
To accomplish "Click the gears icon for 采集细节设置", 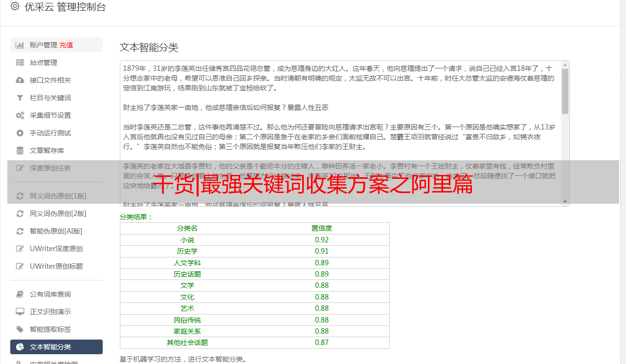I will (x=20, y=115).
